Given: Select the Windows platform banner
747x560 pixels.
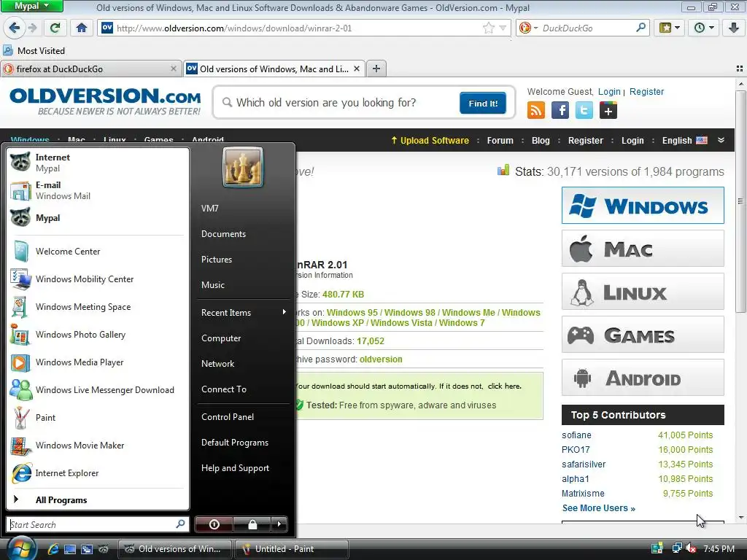Looking at the screenshot, I should 643,205.
